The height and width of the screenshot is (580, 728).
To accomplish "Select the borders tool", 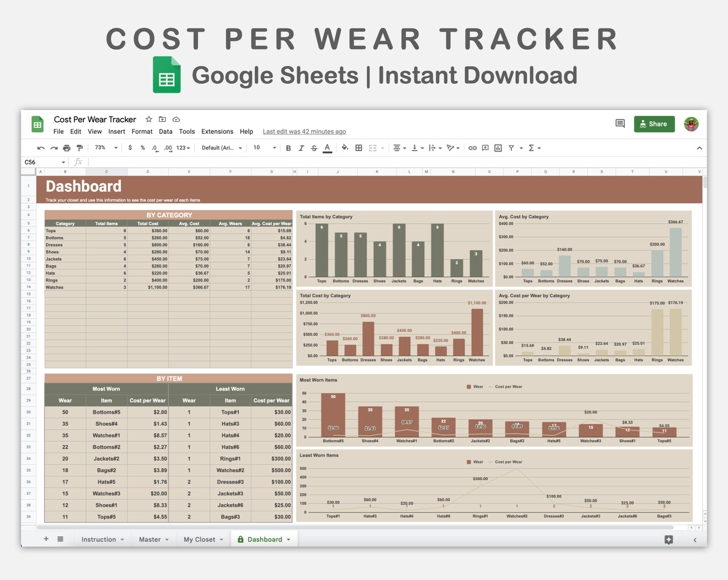I will [359, 148].
